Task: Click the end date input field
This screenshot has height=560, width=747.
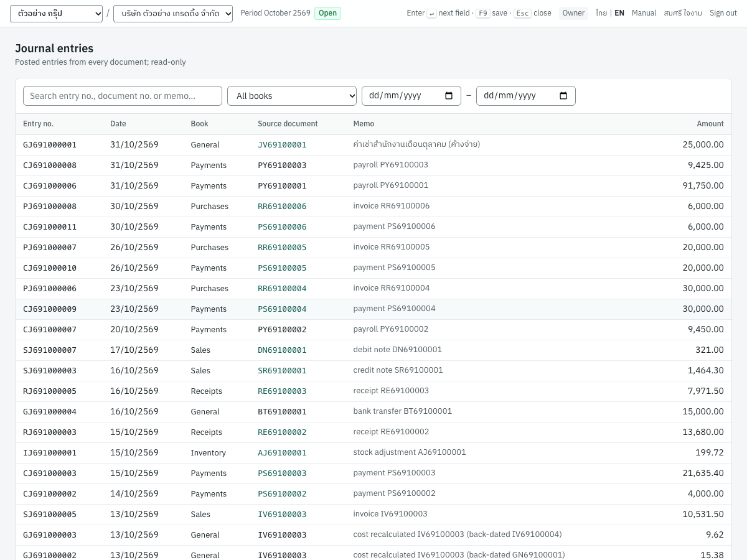Action: pyautogui.click(x=526, y=96)
